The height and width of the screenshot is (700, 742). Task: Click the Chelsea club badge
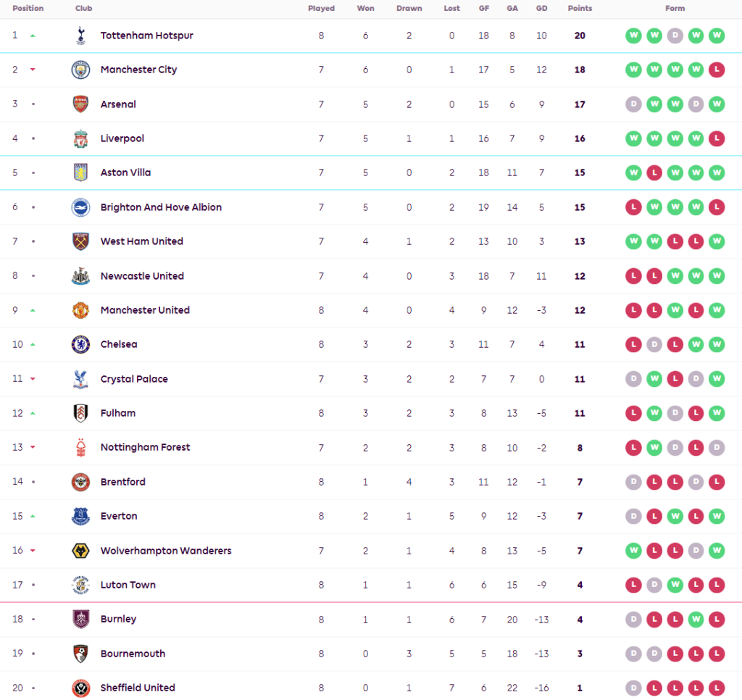[x=80, y=344]
